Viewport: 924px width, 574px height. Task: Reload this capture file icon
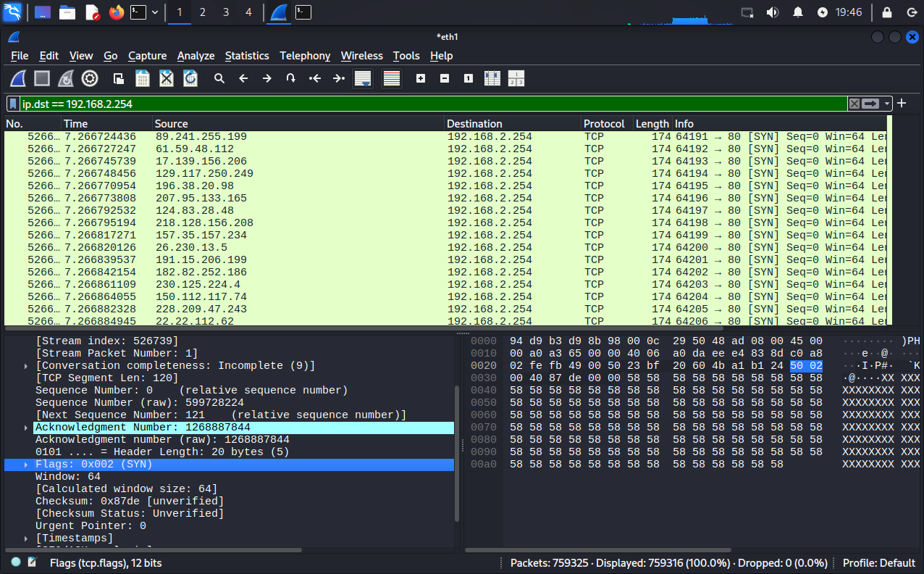pos(190,78)
